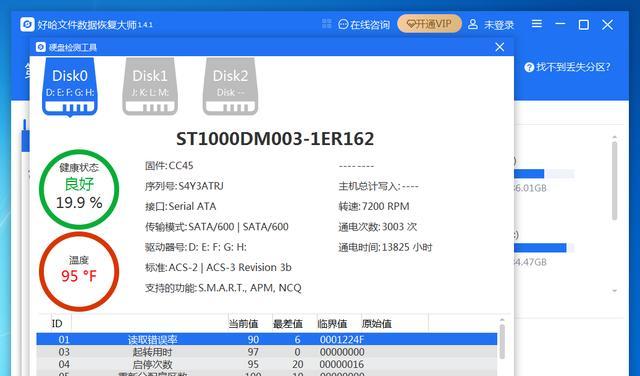Select SMART attribute row 04 启停次数
Screen dimensions: 640x376
(x=267, y=364)
